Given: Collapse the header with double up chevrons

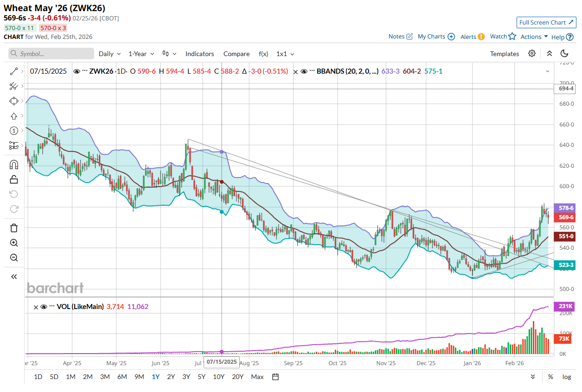Looking at the screenshot, I should coord(549,54).
